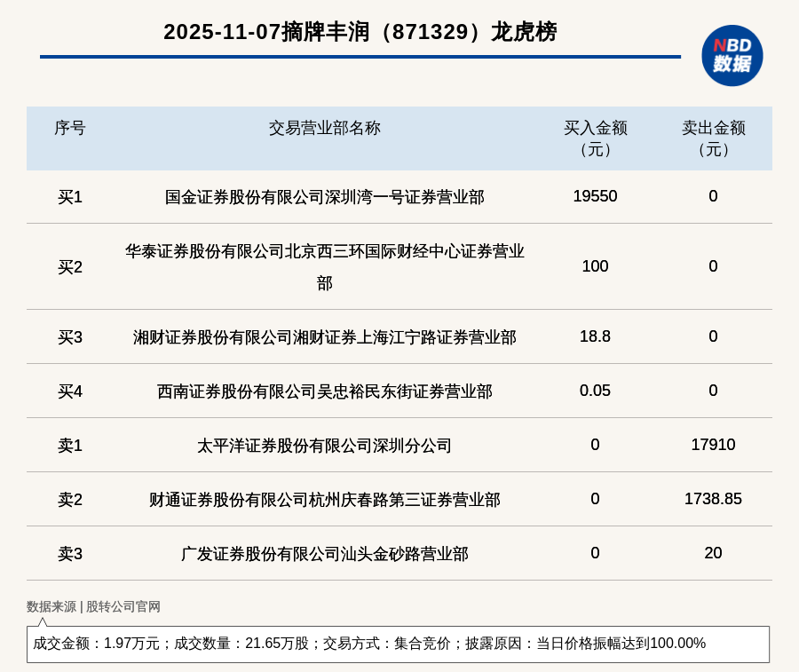Click the 龙虎榜 title heading
The height and width of the screenshot is (672, 799).
(x=360, y=32)
